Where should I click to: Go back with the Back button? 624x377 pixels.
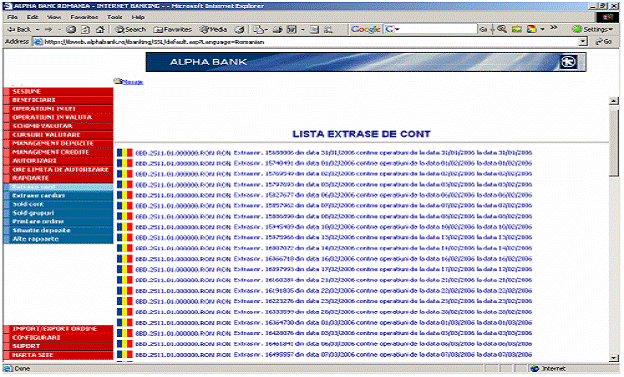click(x=19, y=29)
